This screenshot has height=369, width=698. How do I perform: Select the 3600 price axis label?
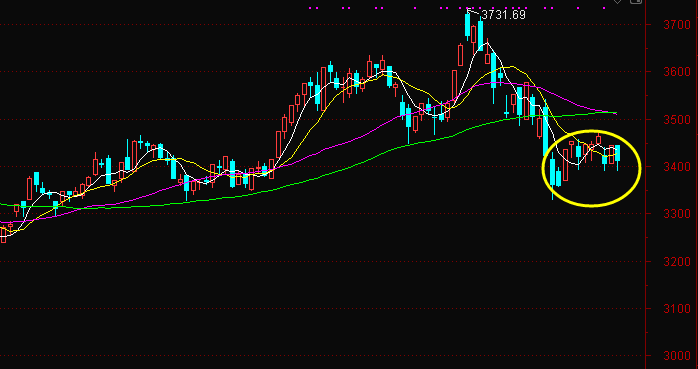pos(677,72)
